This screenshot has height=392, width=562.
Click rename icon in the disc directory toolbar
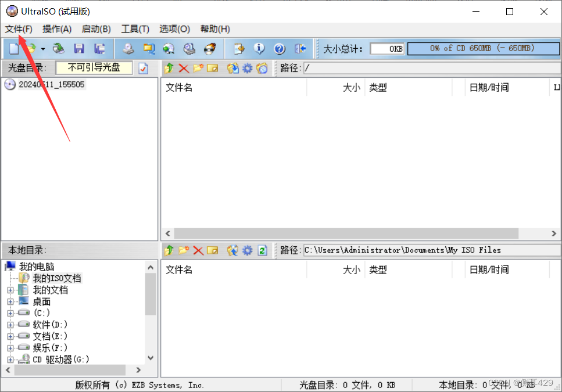click(213, 68)
